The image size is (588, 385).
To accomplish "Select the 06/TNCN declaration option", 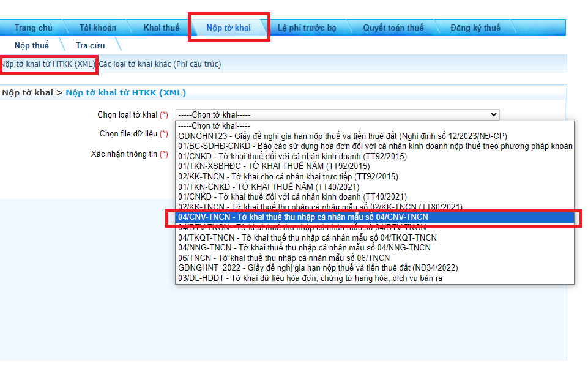I will click(x=292, y=258).
